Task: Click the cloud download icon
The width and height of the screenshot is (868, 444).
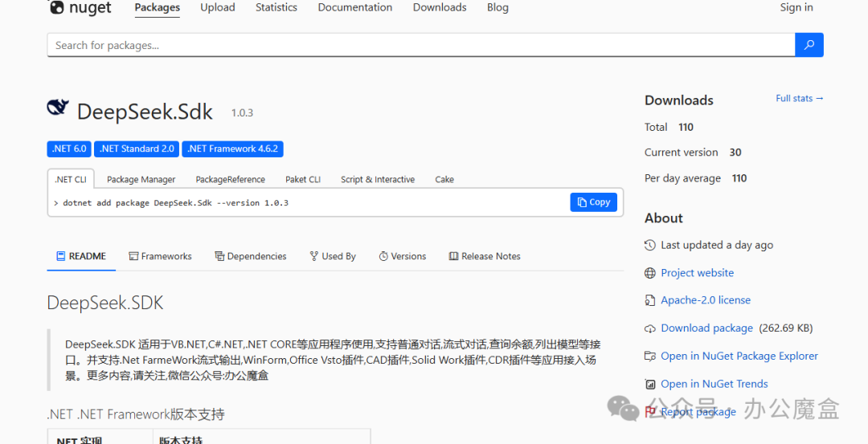Action: coord(650,328)
